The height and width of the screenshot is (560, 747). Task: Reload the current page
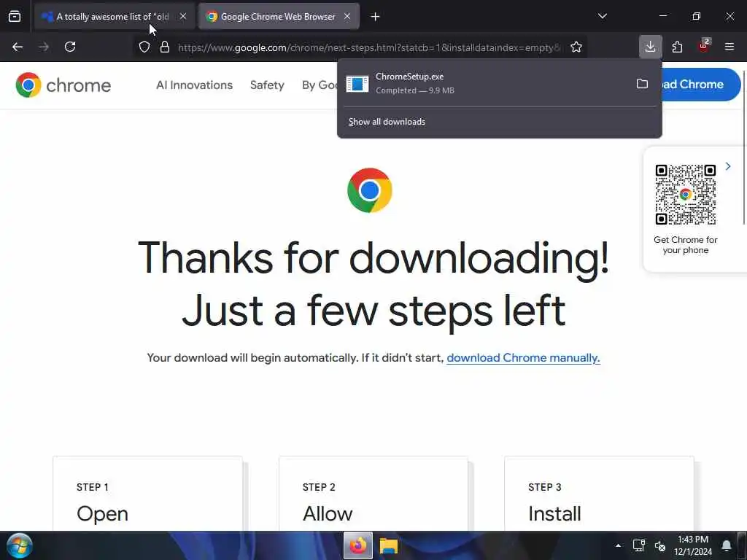click(x=70, y=47)
